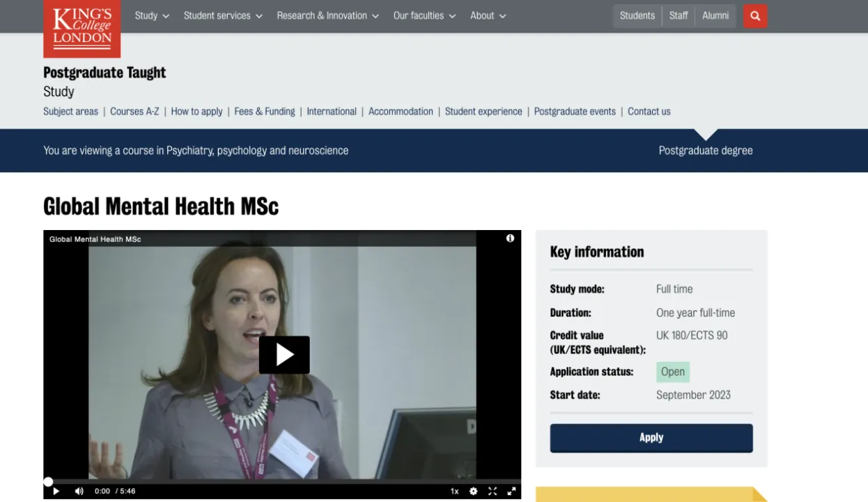Select the Staff tab in header

tap(679, 15)
